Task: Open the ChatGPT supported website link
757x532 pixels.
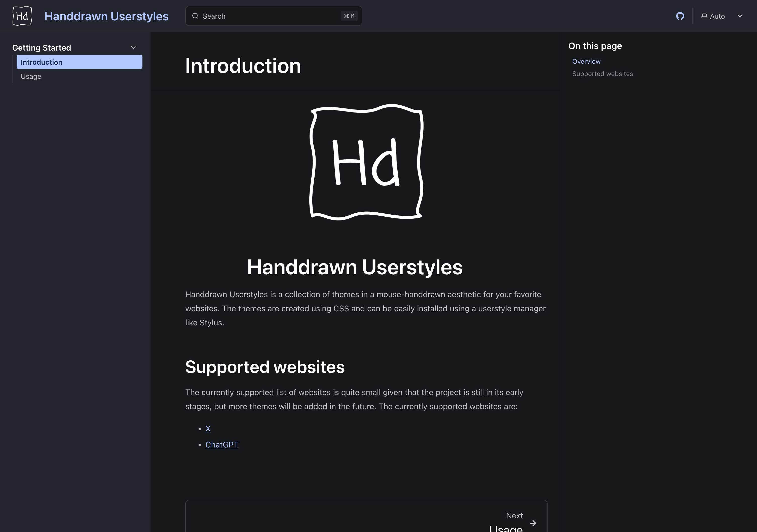Action: (221, 445)
